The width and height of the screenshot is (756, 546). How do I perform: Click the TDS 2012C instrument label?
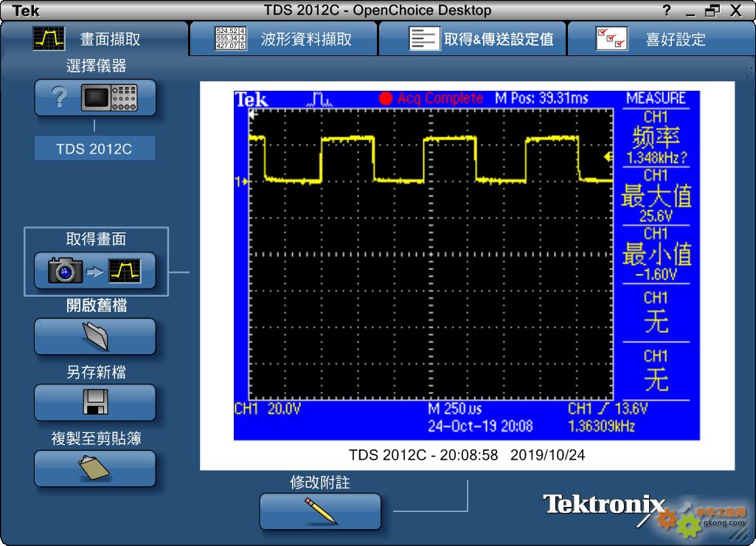pos(94,148)
